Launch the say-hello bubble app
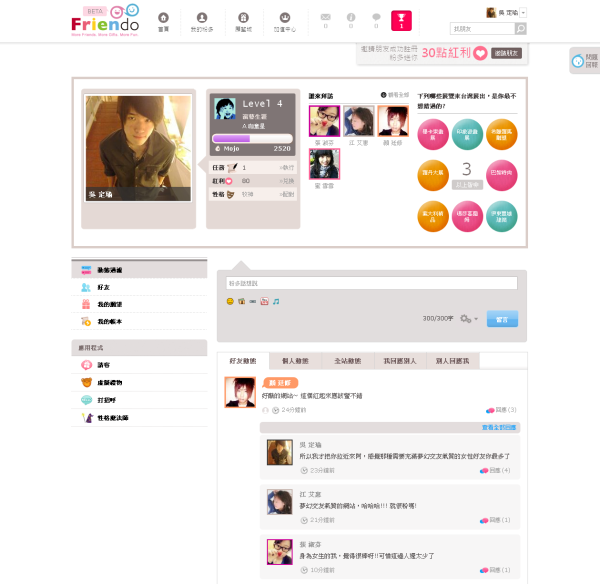 [139, 400]
